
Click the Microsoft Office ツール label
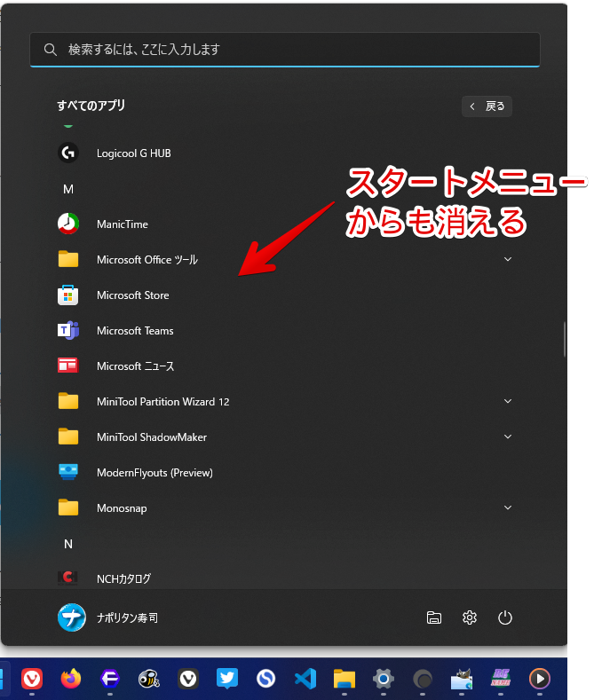(x=147, y=259)
